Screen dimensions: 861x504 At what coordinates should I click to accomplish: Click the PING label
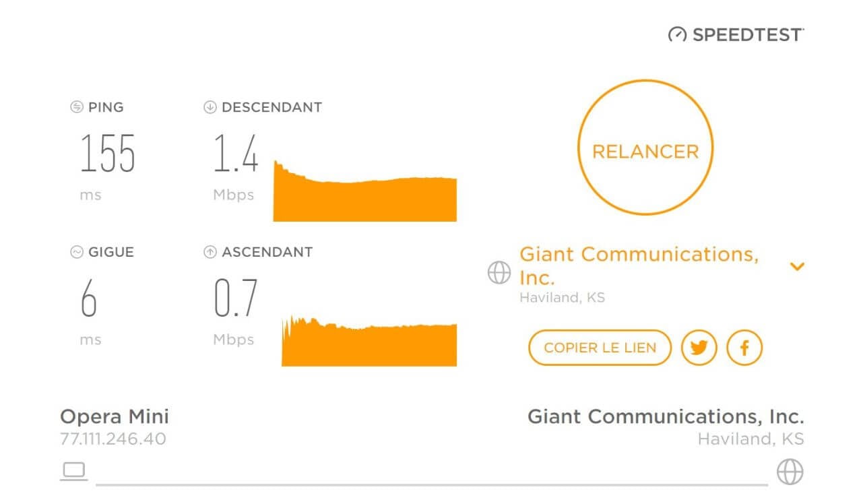tap(106, 107)
